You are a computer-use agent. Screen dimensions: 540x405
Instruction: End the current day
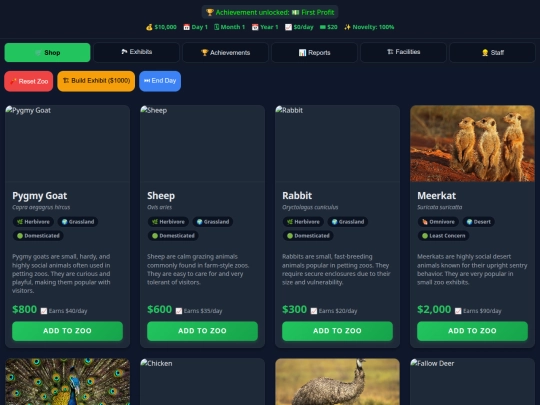coord(160,81)
